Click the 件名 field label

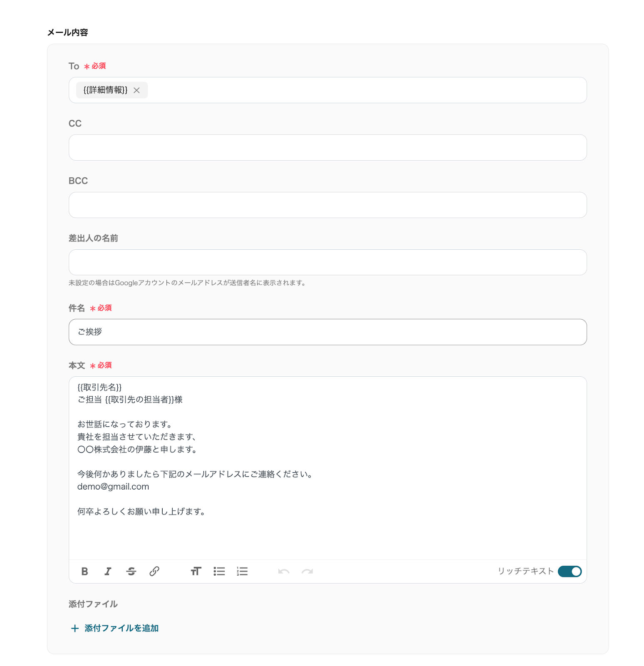click(x=77, y=308)
